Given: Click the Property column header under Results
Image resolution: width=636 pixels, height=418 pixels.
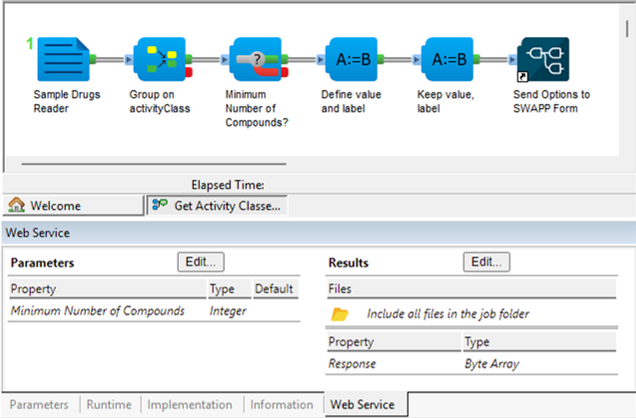Looking at the screenshot, I should click(x=393, y=342).
